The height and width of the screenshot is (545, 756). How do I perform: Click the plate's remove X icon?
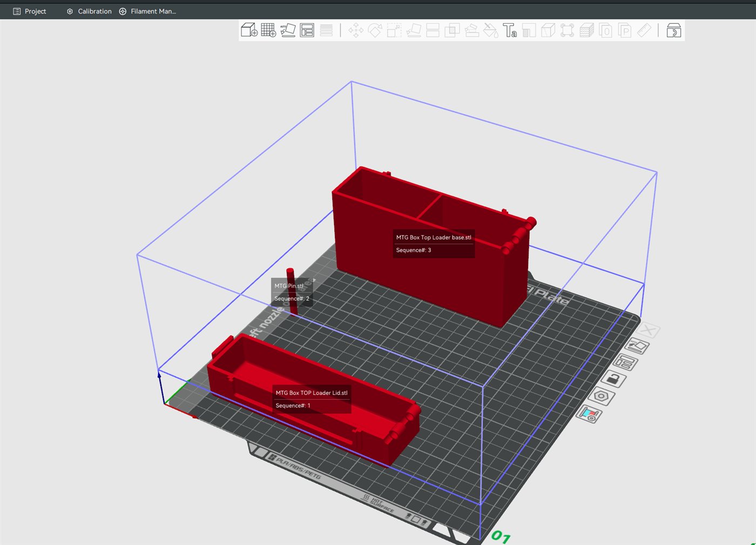649,330
